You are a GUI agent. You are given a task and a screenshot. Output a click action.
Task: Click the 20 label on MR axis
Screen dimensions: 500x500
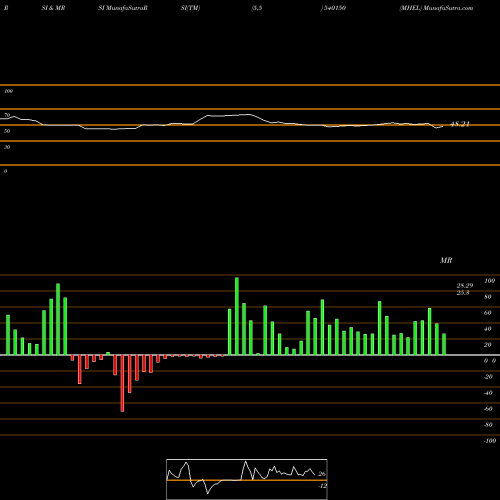pyautogui.click(x=488, y=345)
